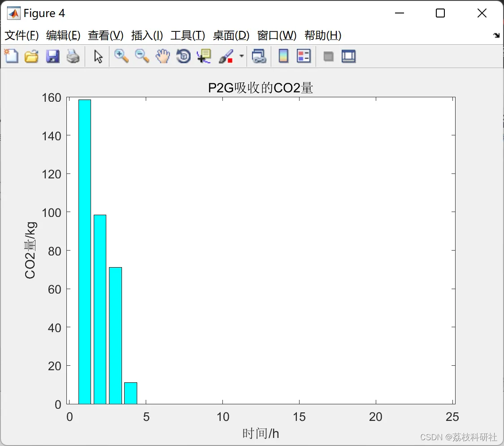The width and height of the screenshot is (504, 446).
Task: Activate the Pan hand tool
Action: [x=163, y=56]
